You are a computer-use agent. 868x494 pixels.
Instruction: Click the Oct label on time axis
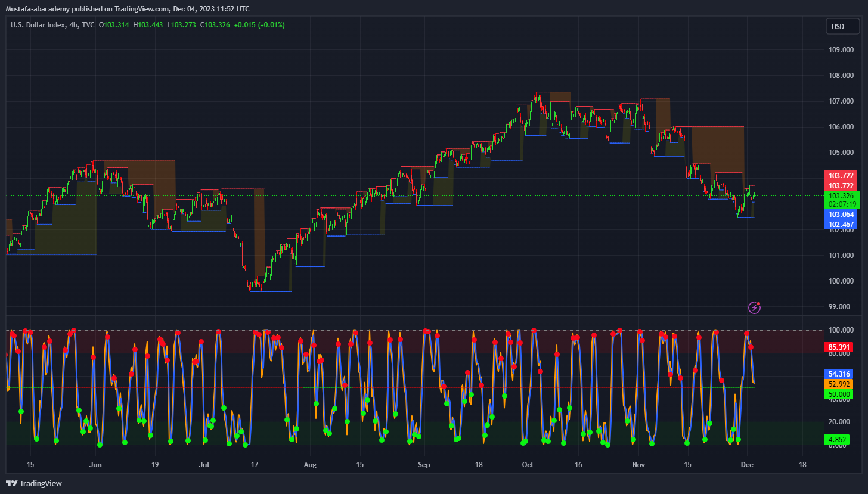point(527,464)
